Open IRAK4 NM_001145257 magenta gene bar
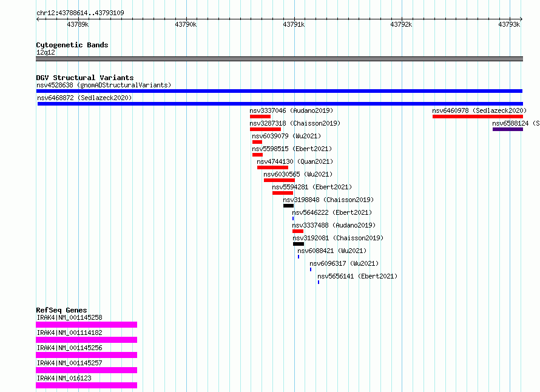The image size is (540, 392). point(86,370)
